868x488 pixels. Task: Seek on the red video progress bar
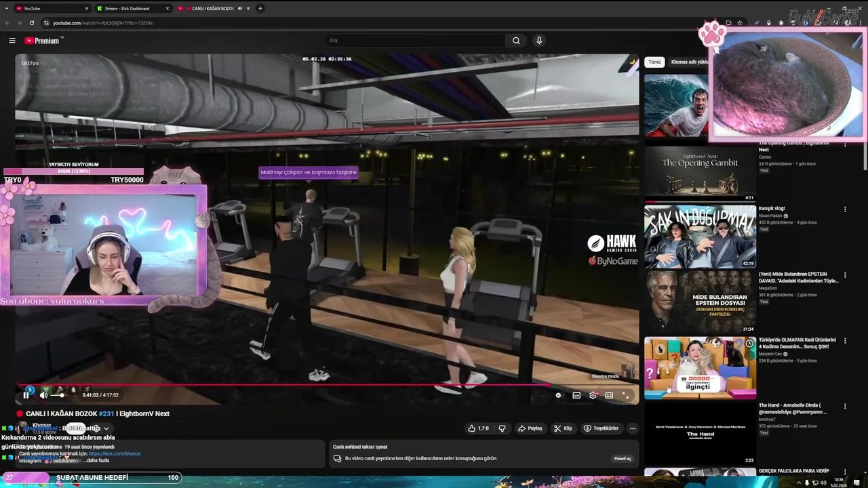(x=325, y=385)
